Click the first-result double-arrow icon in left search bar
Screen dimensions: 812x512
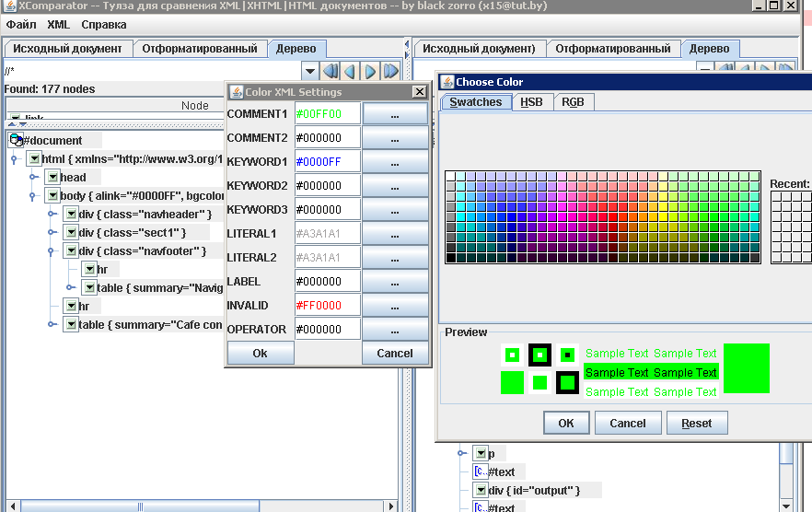[331, 71]
